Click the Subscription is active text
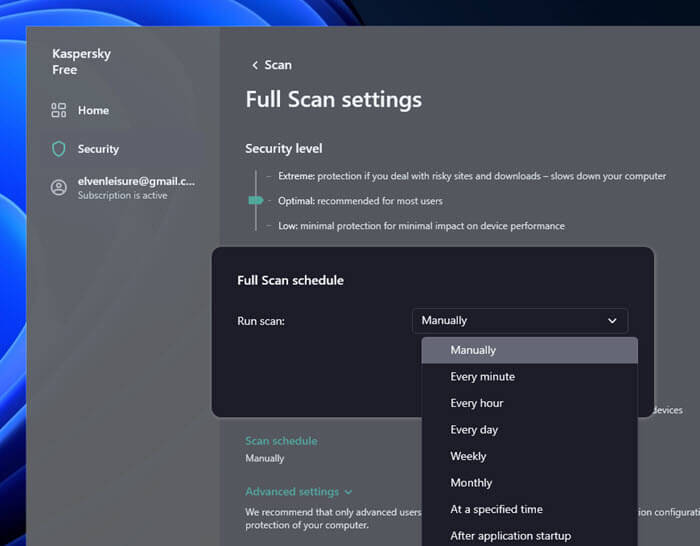The height and width of the screenshot is (546, 700). 123,196
